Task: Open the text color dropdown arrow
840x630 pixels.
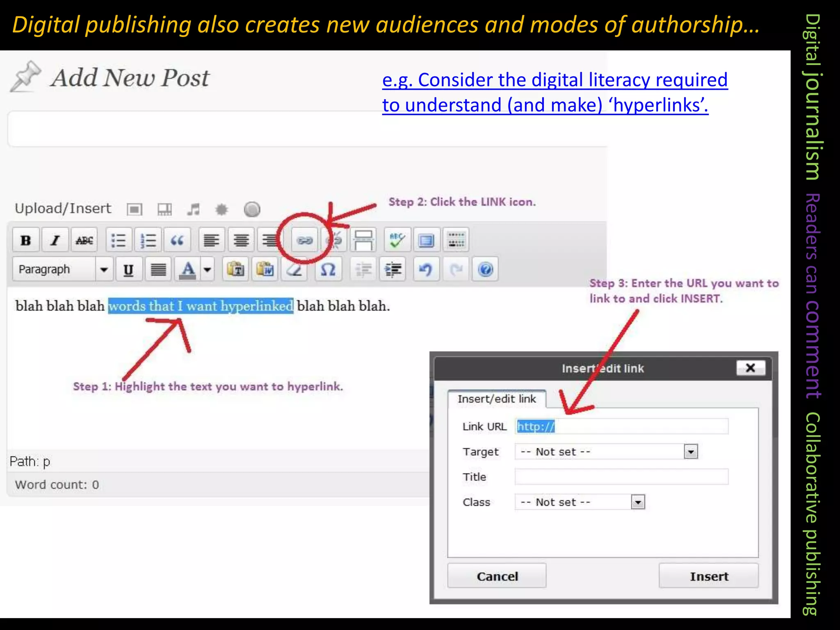Action: (x=208, y=269)
